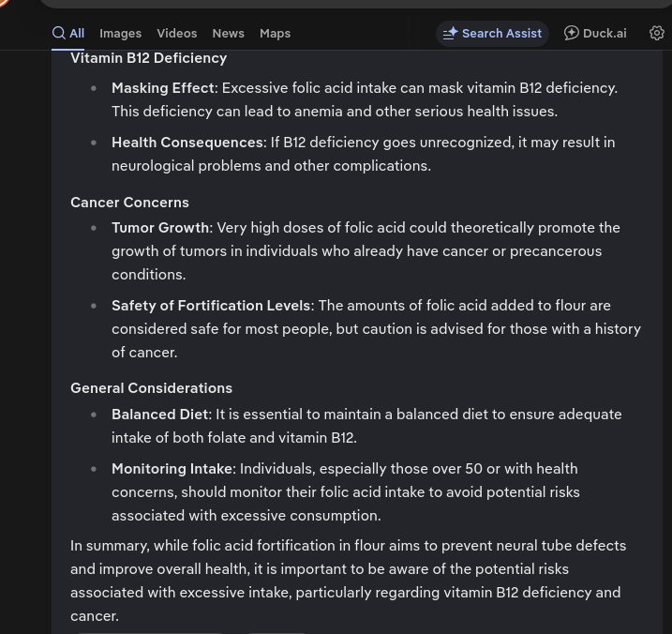Click the "Balanced Diet" bold label
The image size is (672, 634).
click(160, 415)
